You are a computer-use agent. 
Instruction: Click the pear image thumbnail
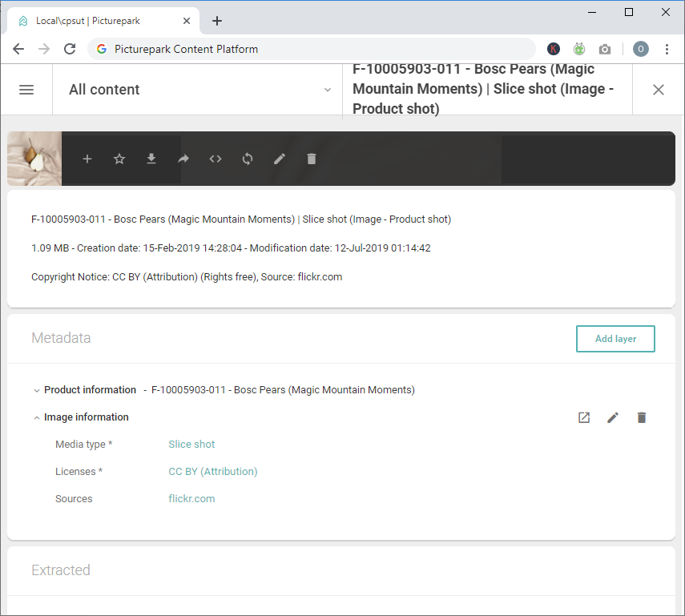coord(34,159)
